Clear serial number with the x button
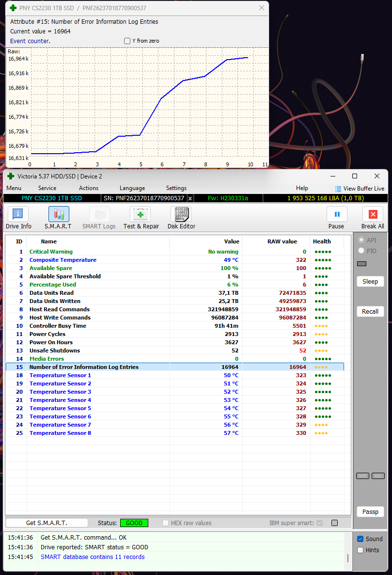 tap(190, 198)
